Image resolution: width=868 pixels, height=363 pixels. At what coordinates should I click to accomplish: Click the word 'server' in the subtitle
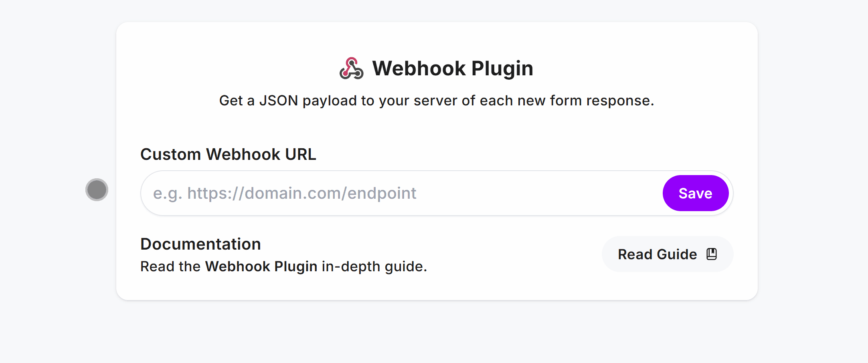(x=435, y=101)
